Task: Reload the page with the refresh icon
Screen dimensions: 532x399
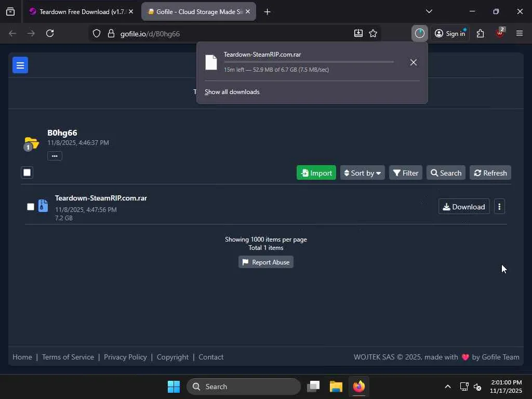Action: coord(50,33)
